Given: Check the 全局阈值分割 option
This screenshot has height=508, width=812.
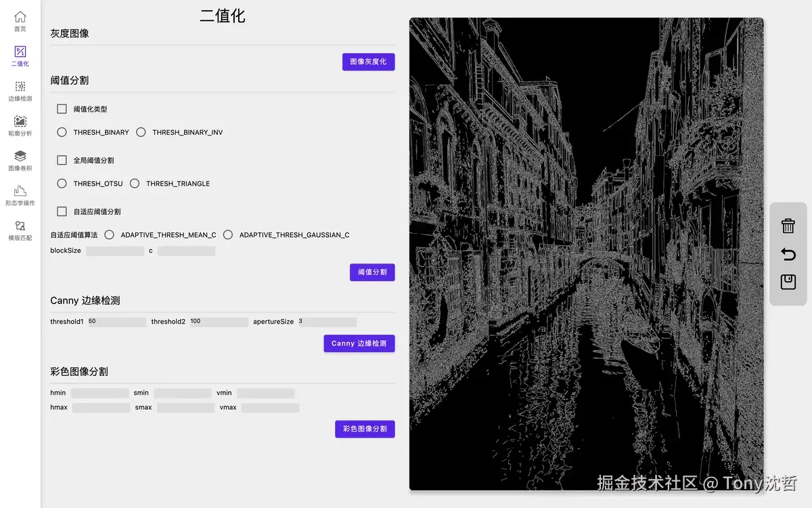Looking at the screenshot, I should [62, 160].
